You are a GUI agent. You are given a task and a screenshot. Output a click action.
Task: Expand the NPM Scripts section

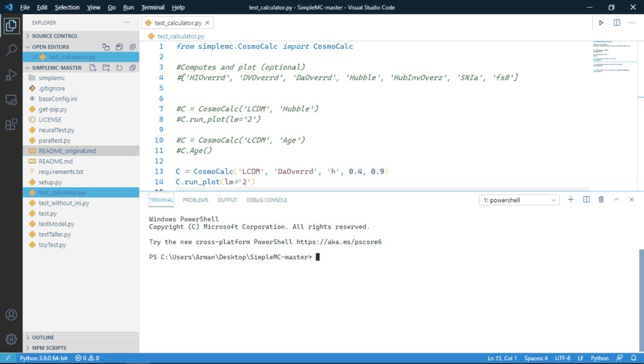[81, 348]
